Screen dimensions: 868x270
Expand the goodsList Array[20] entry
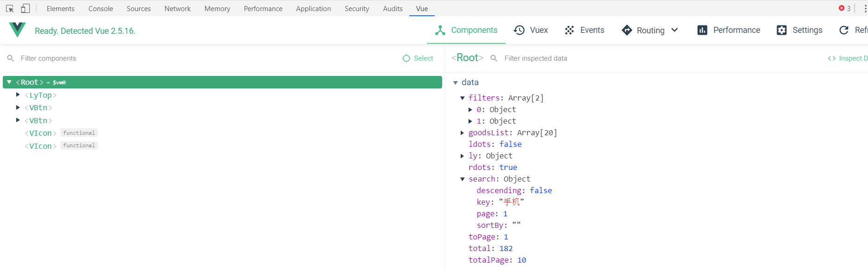(x=462, y=133)
